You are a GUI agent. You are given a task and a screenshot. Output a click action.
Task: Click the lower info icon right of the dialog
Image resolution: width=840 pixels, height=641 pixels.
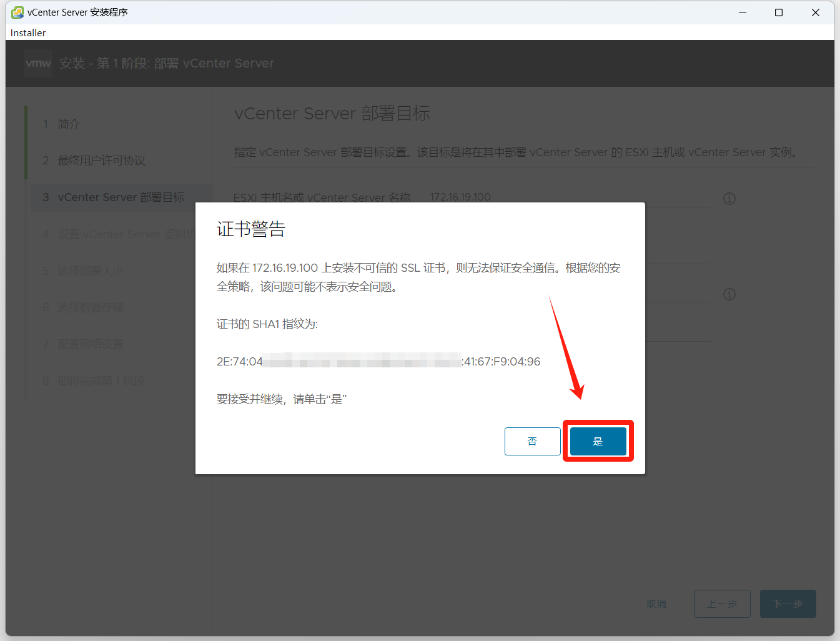click(729, 294)
